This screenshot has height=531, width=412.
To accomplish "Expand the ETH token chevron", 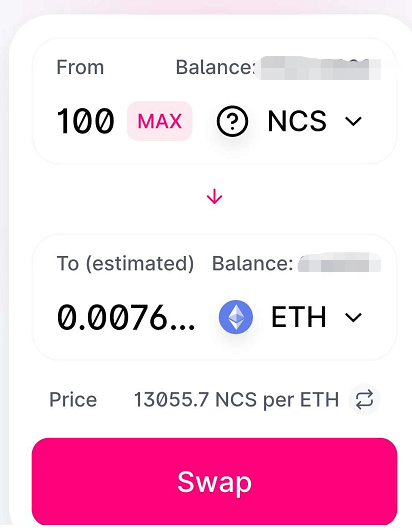I will [x=353, y=317].
